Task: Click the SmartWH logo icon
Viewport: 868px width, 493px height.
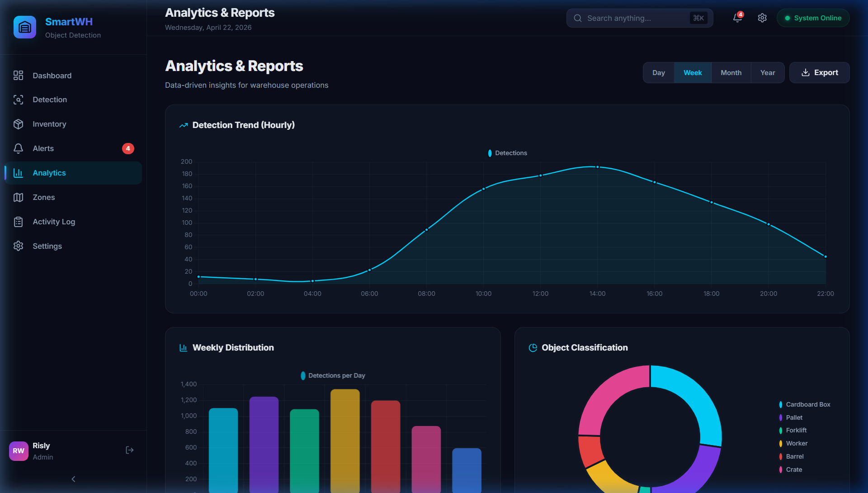Action: pyautogui.click(x=25, y=28)
